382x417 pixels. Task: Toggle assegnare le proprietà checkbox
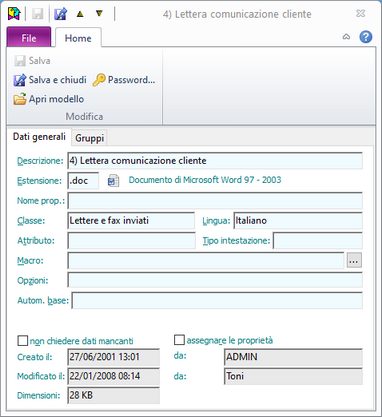(179, 340)
